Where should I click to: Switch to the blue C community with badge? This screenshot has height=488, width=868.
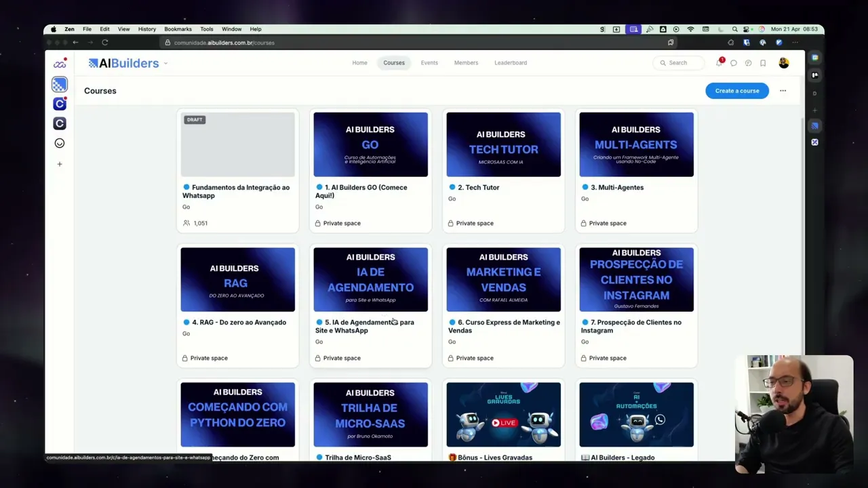[60, 104]
